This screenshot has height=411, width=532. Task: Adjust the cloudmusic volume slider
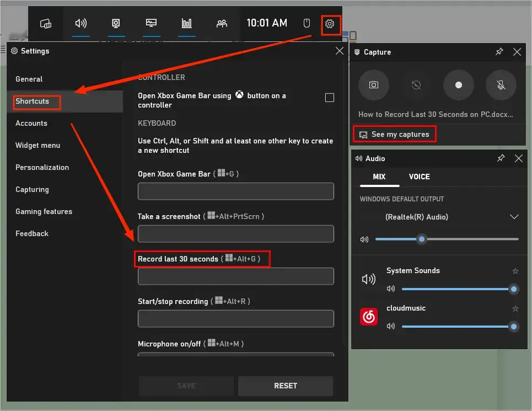pyautogui.click(x=459, y=327)
